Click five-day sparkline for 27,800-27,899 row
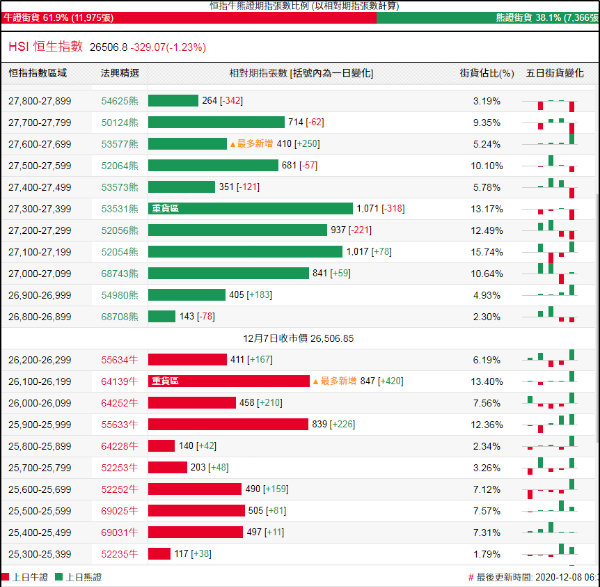 [549, 104]
